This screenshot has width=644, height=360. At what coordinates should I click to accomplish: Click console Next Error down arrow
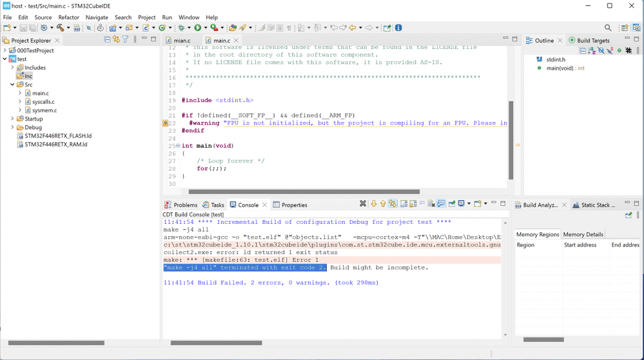pos(374,203)
